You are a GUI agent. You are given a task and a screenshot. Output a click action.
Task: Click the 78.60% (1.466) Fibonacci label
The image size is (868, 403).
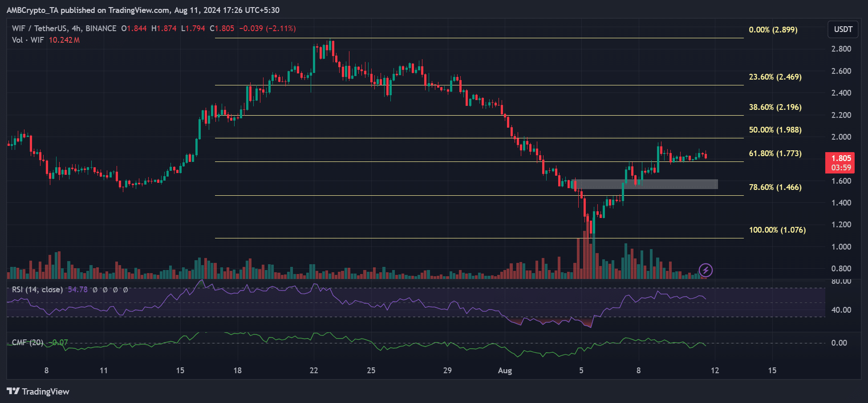[x=775, y=187]
